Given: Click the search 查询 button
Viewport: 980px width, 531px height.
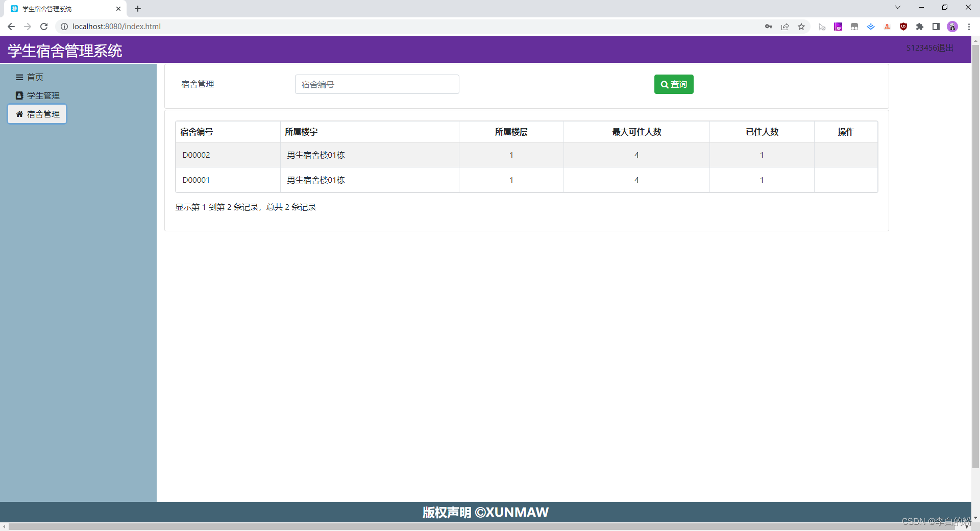Looking at the screenshot, I should click(x=674, y=84).
